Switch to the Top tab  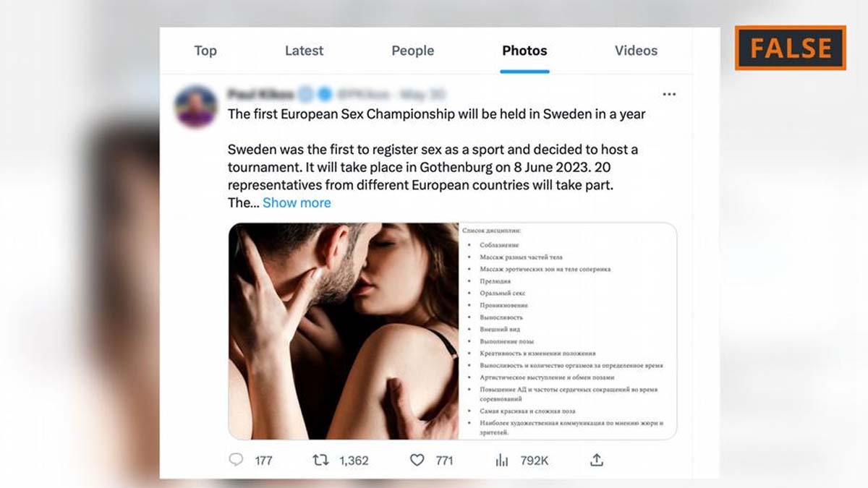pyautogui.click(x=205, y=51)
